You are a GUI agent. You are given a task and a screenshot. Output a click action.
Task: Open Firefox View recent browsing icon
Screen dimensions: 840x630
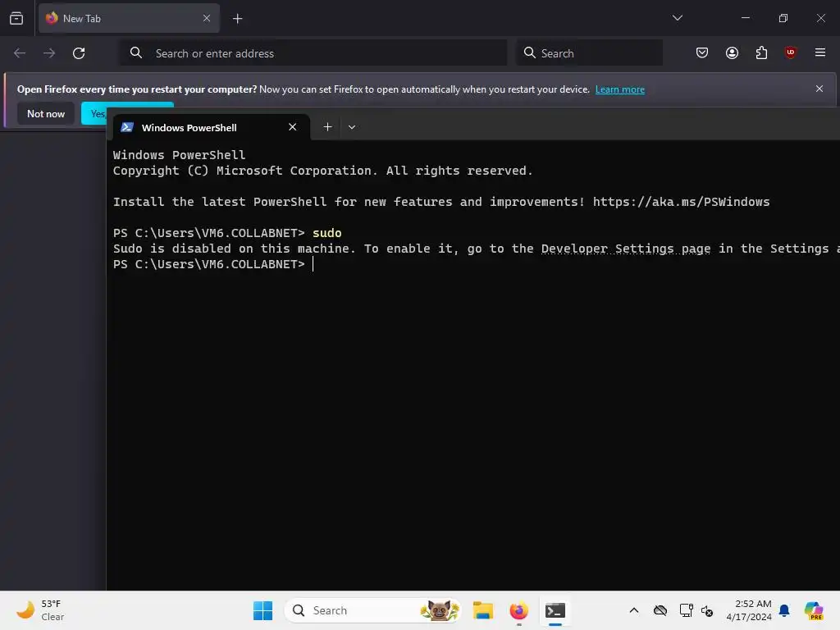coord(16,18)
